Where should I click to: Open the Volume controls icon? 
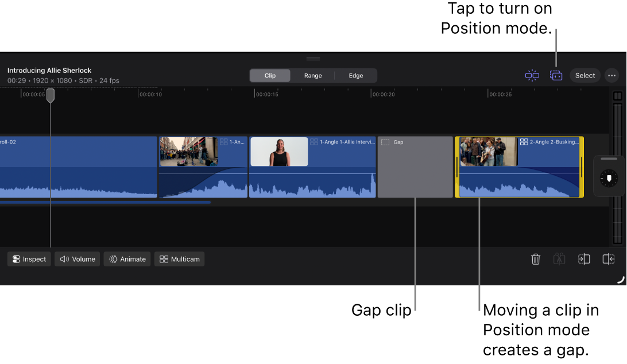(x=77, y=259)
